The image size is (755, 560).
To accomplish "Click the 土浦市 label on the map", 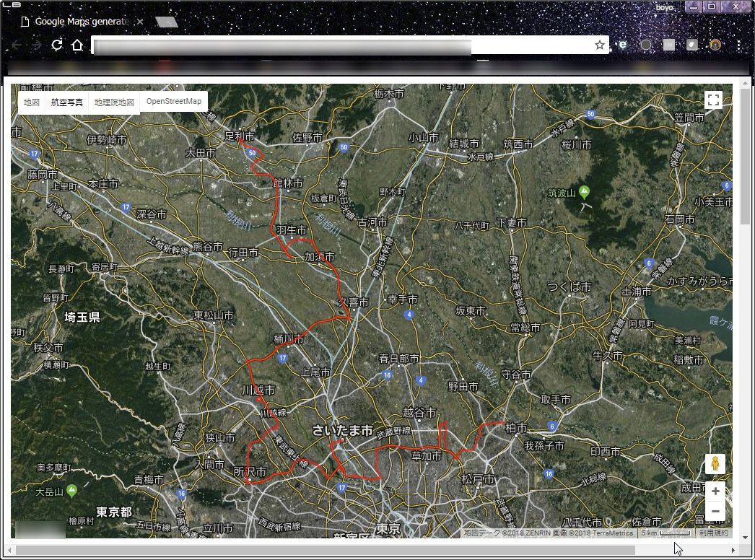I will [x=636, y=292].
